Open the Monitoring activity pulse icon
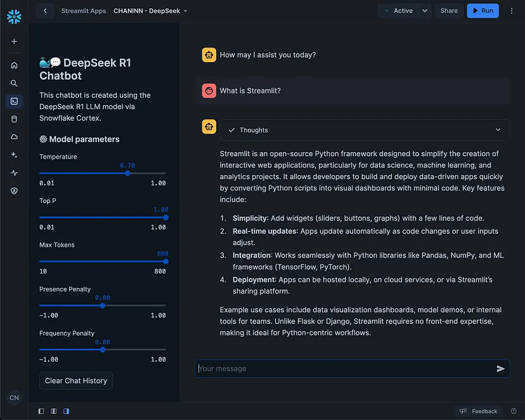525x420 pixels. 14,173
